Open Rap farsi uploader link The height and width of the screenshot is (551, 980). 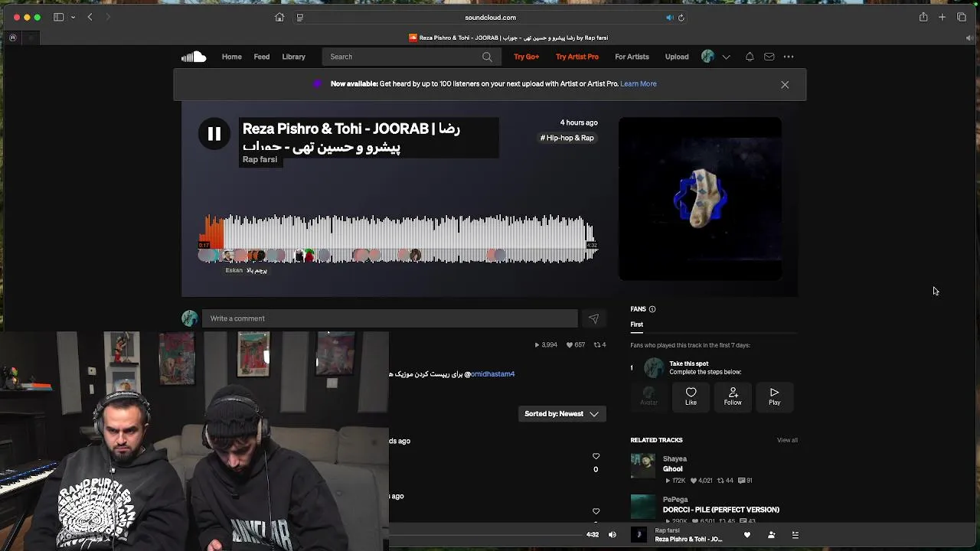point(260,159)
